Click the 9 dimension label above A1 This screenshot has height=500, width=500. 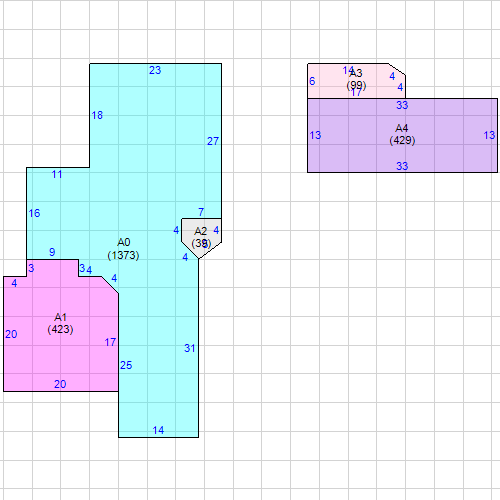coord(52,252)
